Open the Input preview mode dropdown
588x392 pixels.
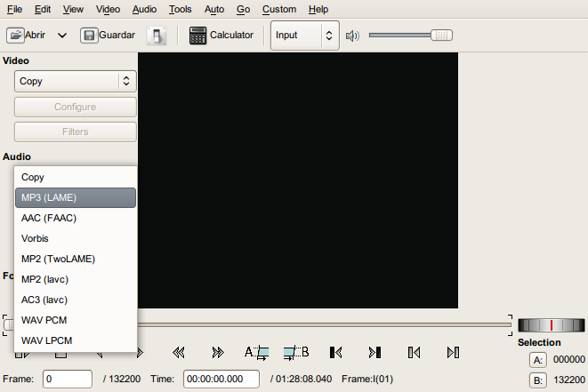pos(304,36)
